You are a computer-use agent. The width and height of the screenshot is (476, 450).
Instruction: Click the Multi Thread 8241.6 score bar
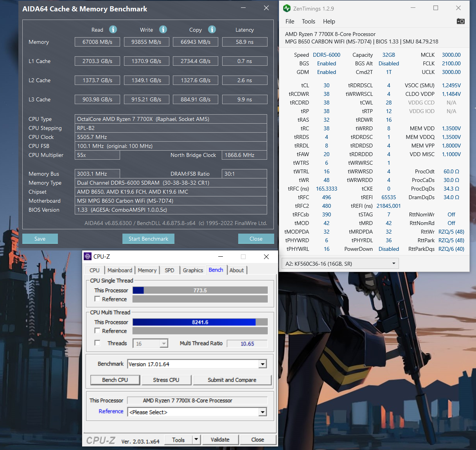click(200, 322)
